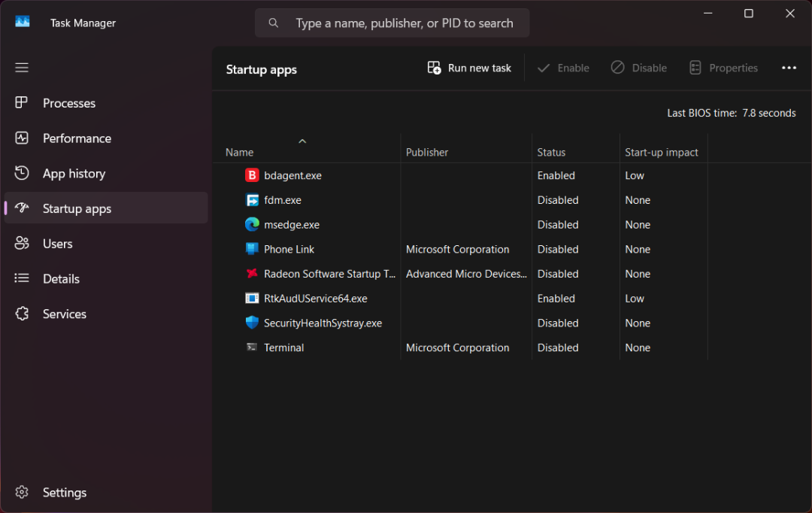Click the msedge.exe Edge icon

[x=252, y=224]
